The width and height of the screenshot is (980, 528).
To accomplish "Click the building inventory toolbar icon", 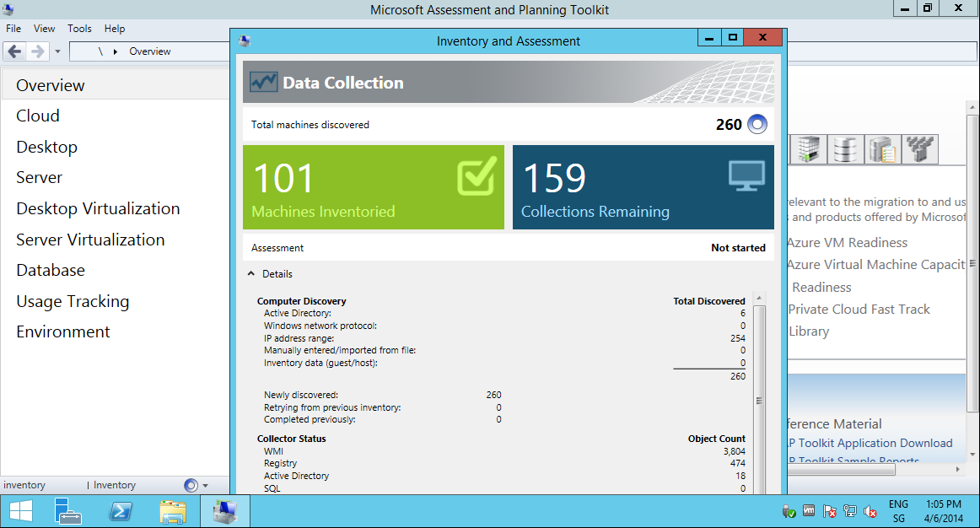I will pos(809,149).
